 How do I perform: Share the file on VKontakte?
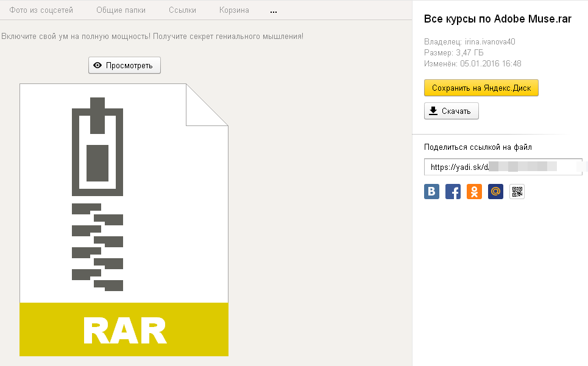click(x=431, y=191)
